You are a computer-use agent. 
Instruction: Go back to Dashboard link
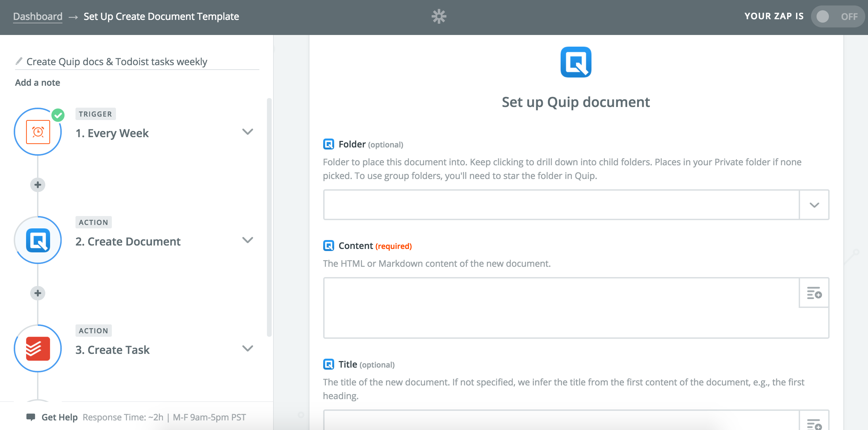click(38, 16)
